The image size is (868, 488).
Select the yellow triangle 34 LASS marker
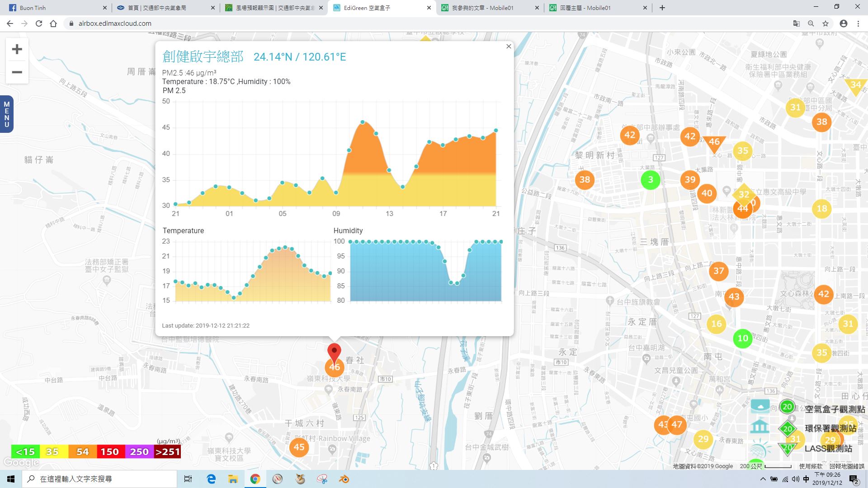coord(855,86)
